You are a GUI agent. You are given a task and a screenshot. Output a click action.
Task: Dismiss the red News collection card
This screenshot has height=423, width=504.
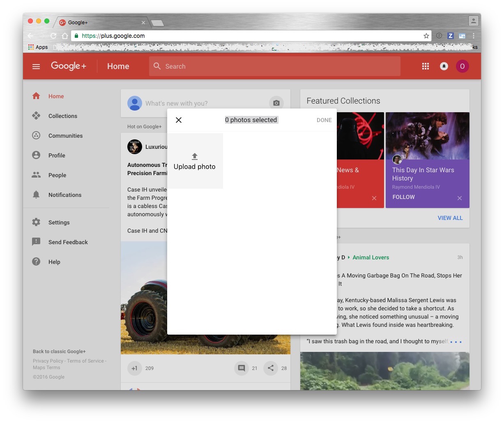tap(374, 198)
